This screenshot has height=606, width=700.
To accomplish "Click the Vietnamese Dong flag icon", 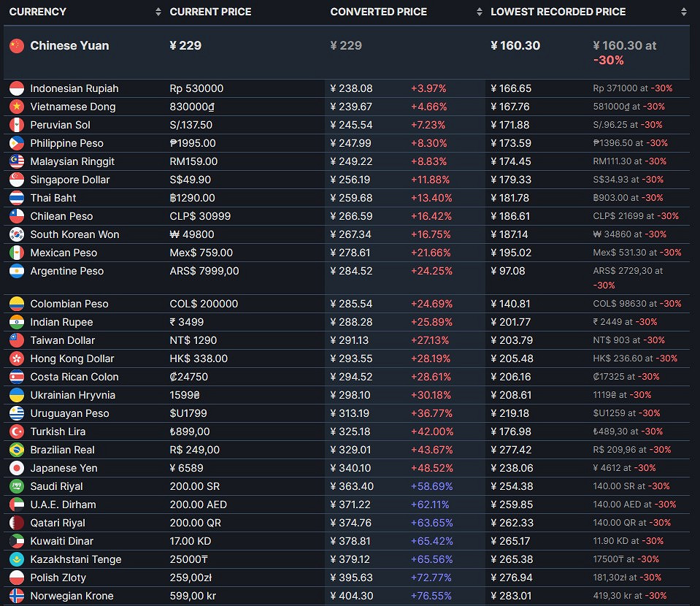I will (17, 107).
